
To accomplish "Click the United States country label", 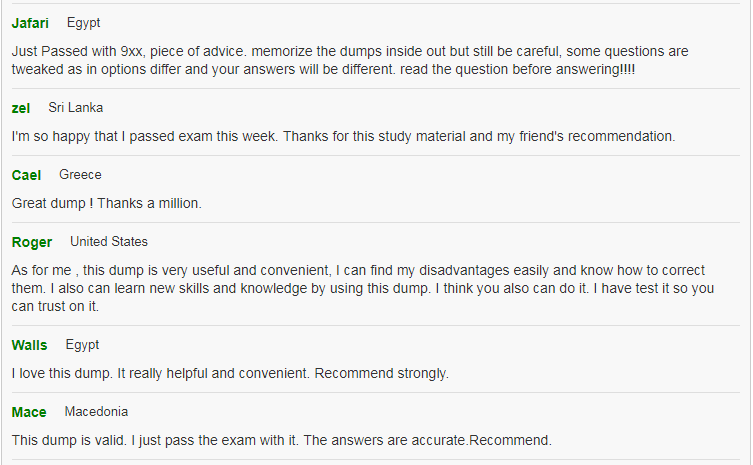I will click(109, 242).
